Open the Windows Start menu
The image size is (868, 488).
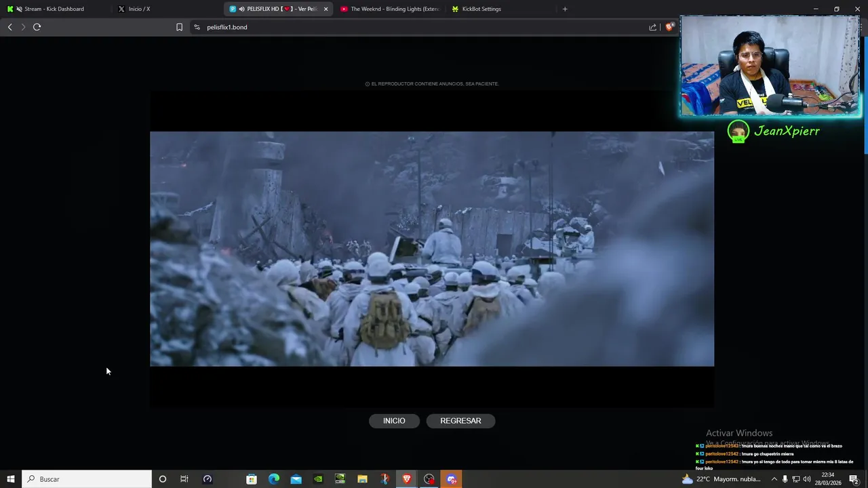(x=11, y=479)
